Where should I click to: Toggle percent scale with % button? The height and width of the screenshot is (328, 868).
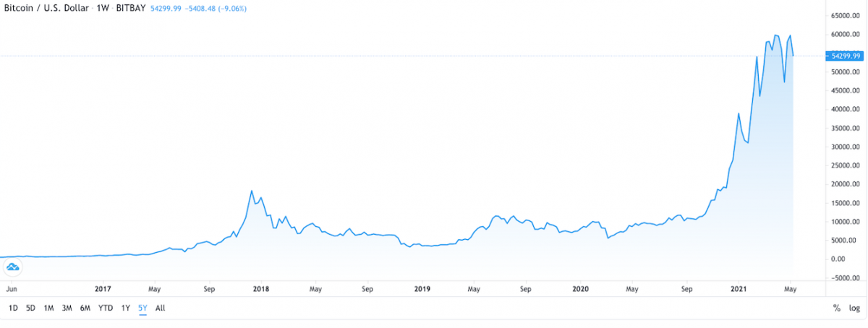pos(837,308)
